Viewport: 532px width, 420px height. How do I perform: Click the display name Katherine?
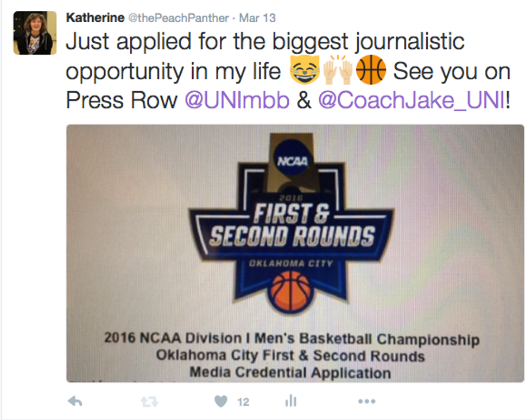click(94, 17)
